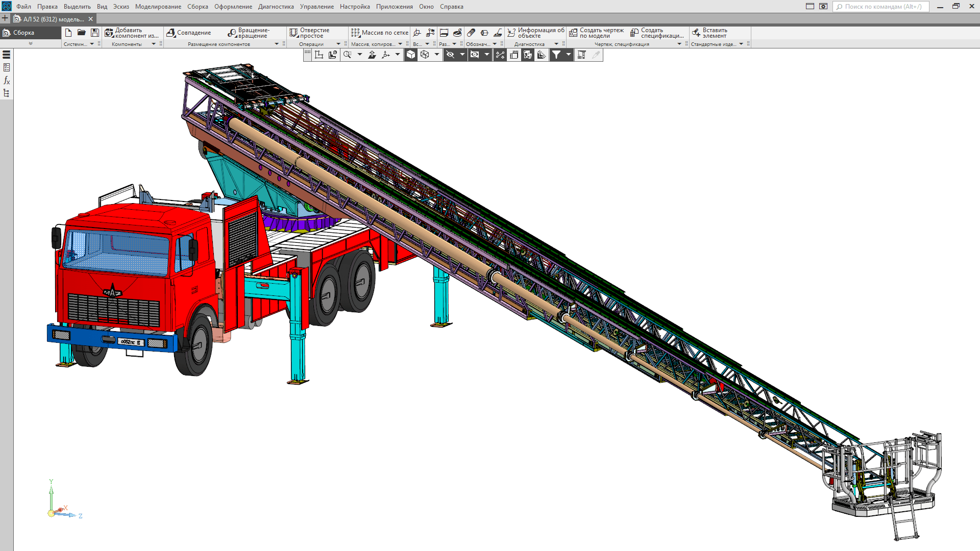Open the Диагностика menu

point(276,7)
